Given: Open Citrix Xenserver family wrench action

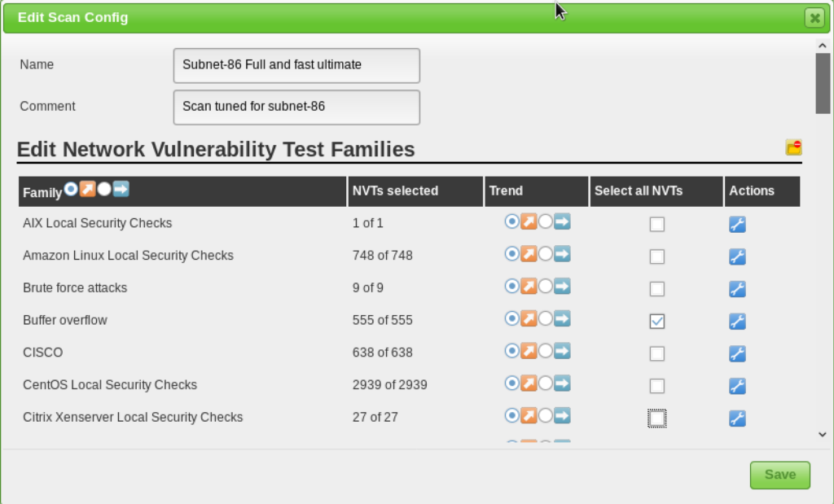Looking at the screenshot, I should point(737,419).
